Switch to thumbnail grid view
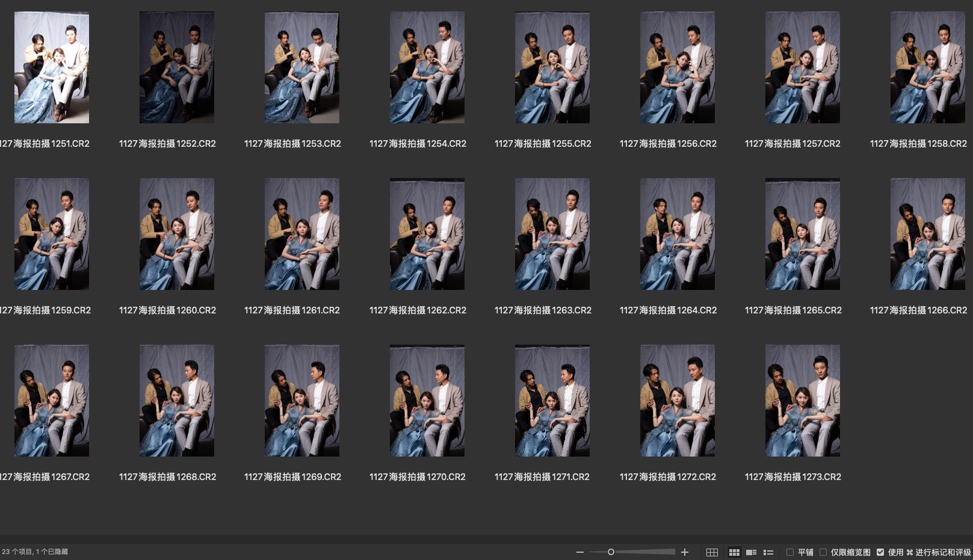Screen dimensions: 973x560 (x=734, y=552)
